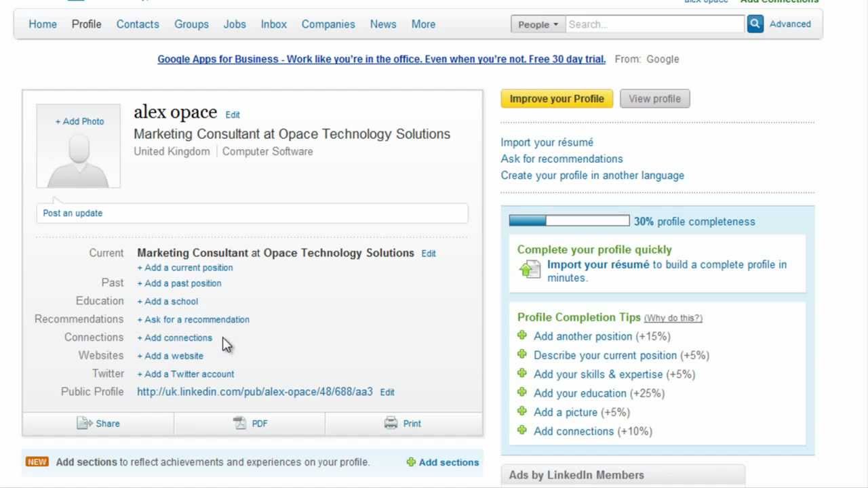This screenshot has height=488, width=868.
Task: Click the orange NEW badge
Action: point(37,462)
